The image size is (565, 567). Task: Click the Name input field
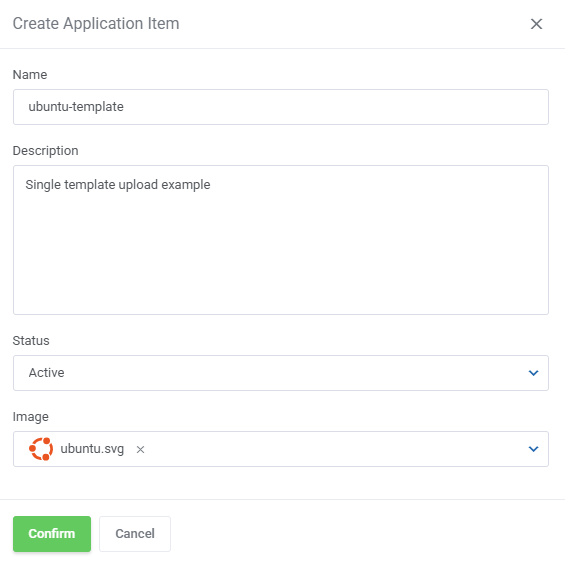pyautogui.click(x=281, y=107)
